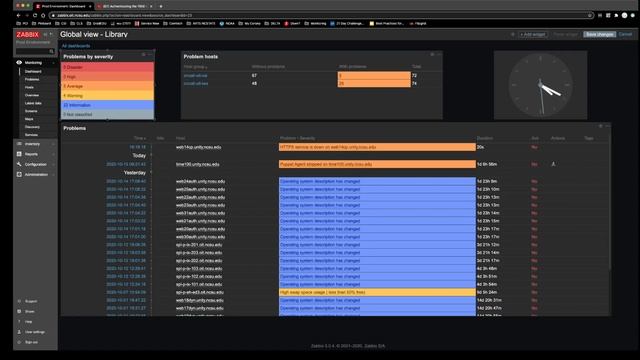Click the browser home icon
Screen dimensions: 640x360
point(43,16)
